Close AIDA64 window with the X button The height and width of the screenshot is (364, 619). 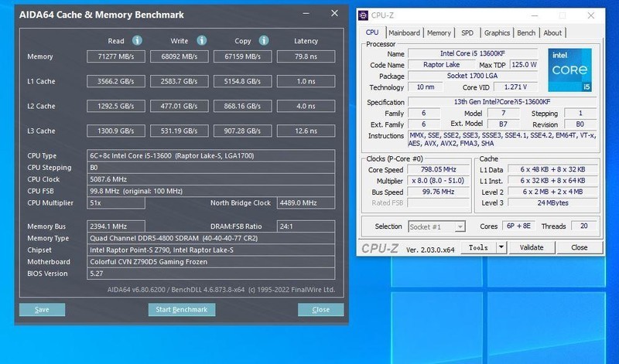[x=334, y=13]
